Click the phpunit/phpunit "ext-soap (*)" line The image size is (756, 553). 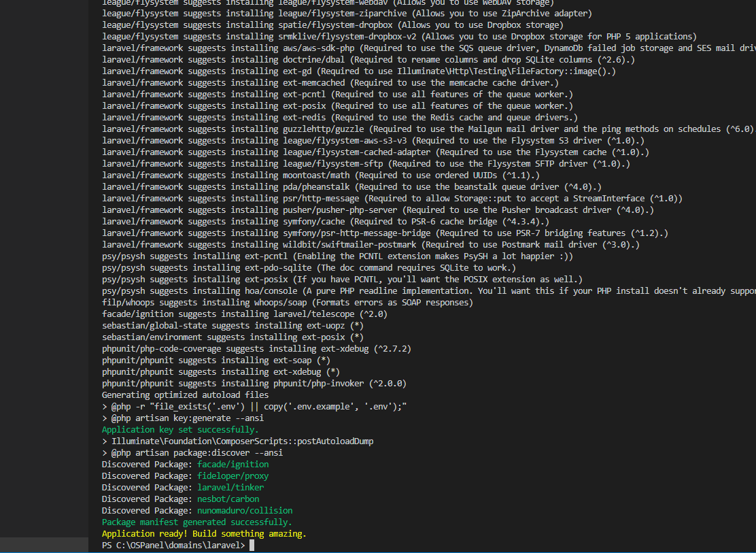pyautogui.click(x=216, y=360)
